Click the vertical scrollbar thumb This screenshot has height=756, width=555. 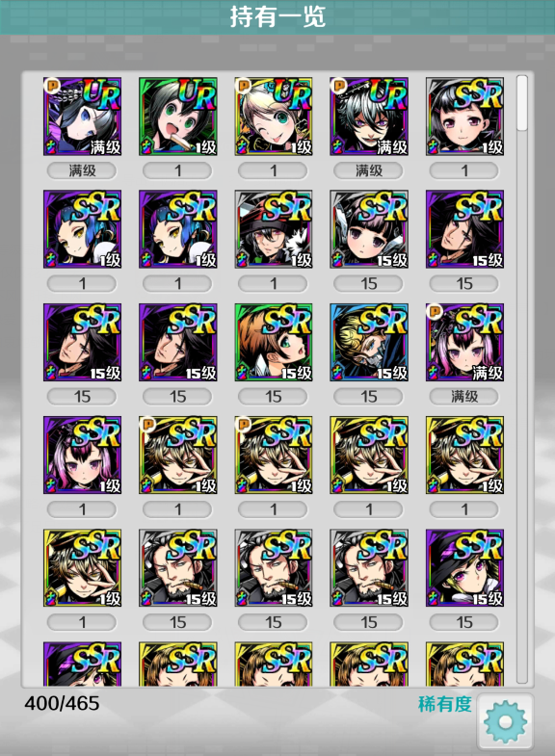(521, 103)
